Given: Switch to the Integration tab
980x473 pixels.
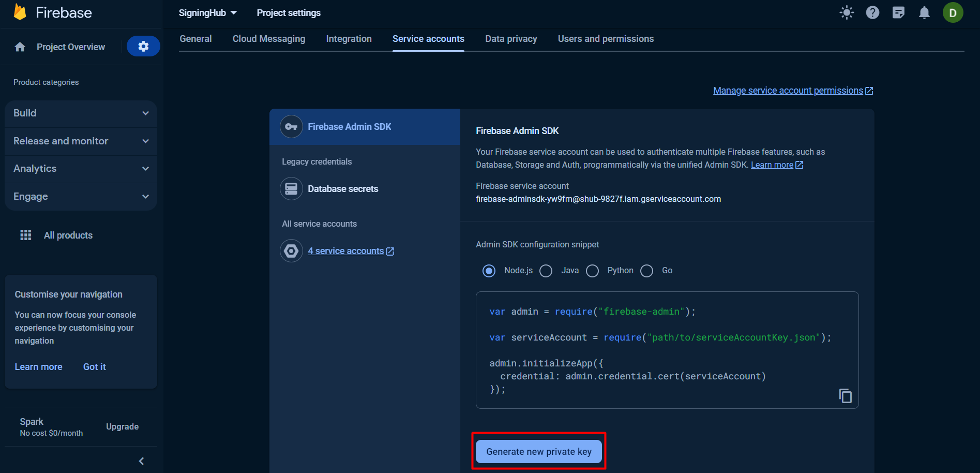Looking at the screenshot, I should (349, 39).
